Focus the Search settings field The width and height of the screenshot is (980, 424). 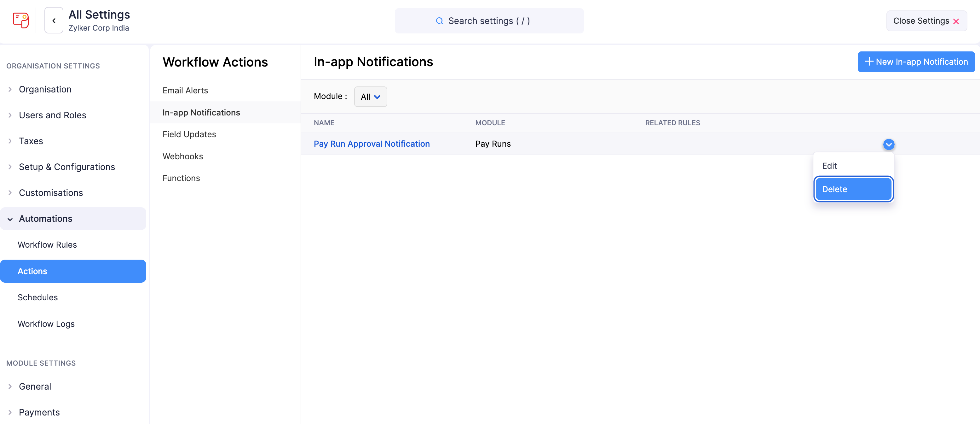[x=489, y=21]
